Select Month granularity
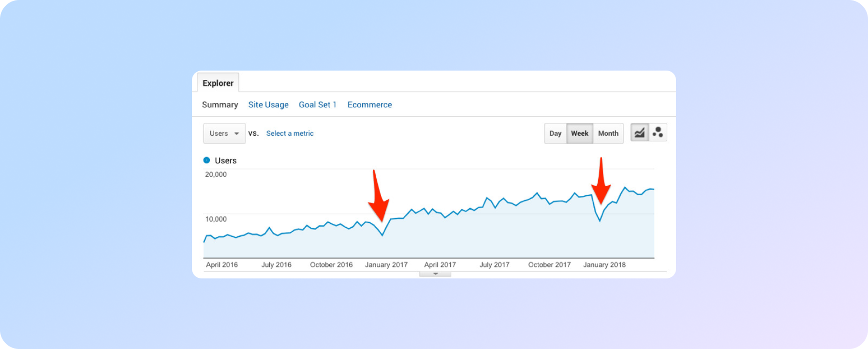Screen dimensions: 868x349 (x=608, y=133)
